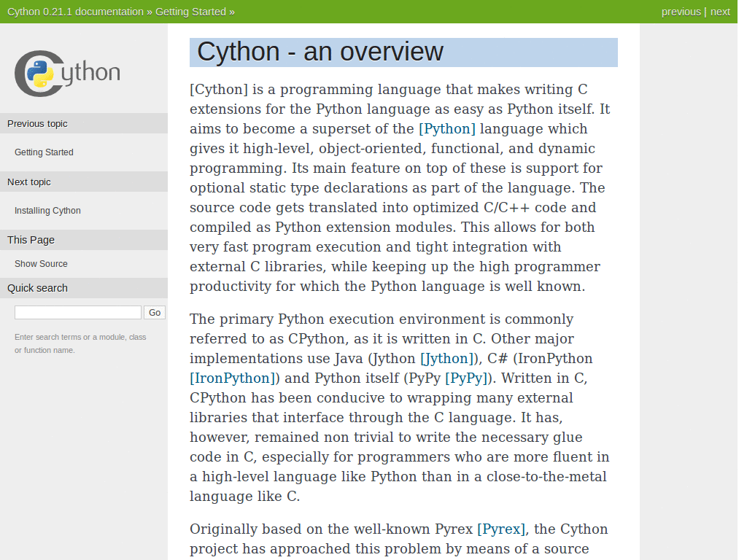747x560 pixels.
Task: Click the Go search button
Action: coord(155,312)
